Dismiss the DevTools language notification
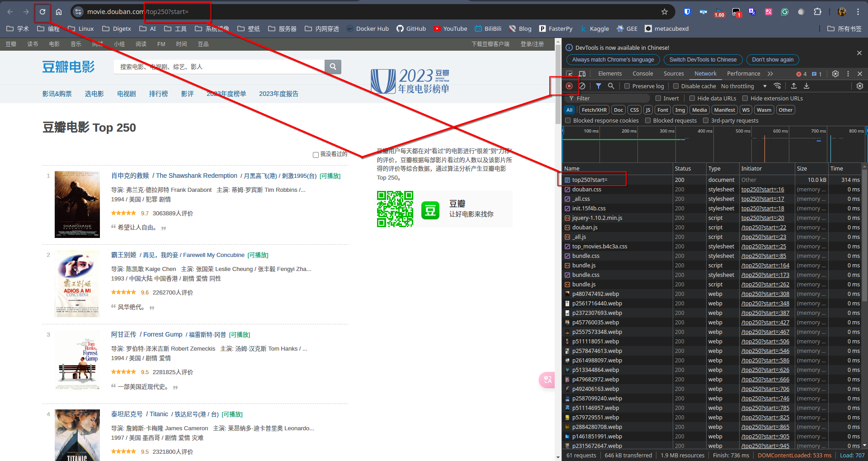The width and height of the screenshot is (868, 461). pyautogui.click(x=859, y=53)
